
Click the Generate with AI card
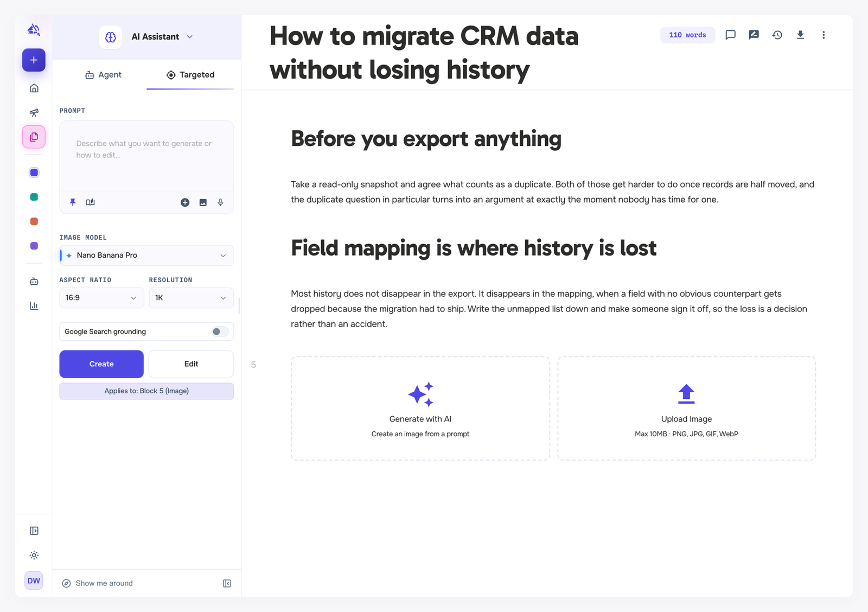pos(420,409)
